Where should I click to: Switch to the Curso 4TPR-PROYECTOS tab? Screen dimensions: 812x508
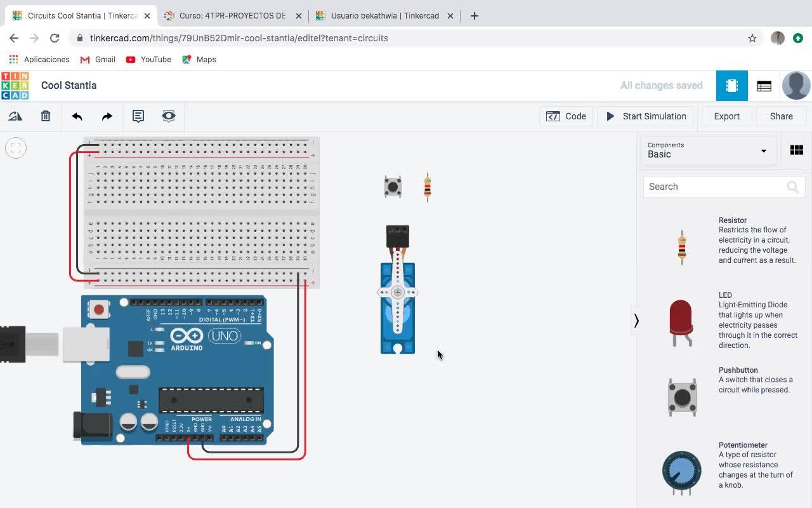(x=232, y=15)
